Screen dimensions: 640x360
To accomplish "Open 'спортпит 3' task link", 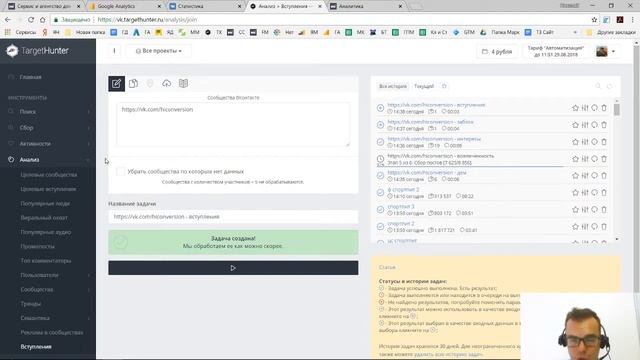I will click(x=401, y=207).
